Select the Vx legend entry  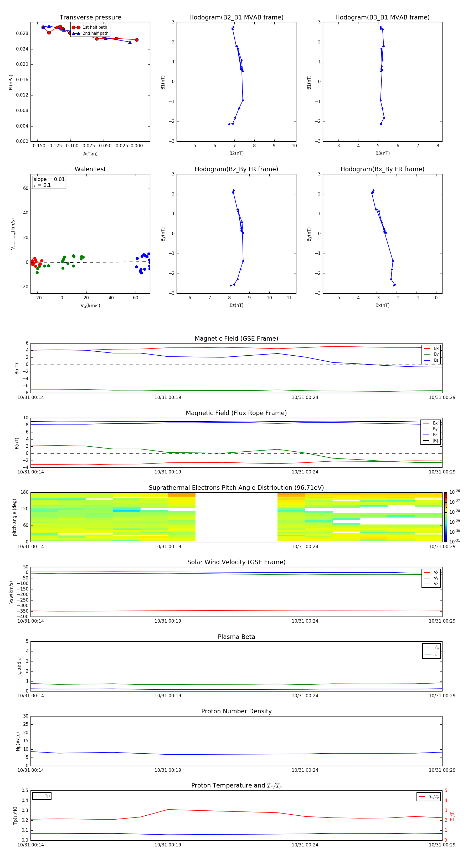click(431, 572)
